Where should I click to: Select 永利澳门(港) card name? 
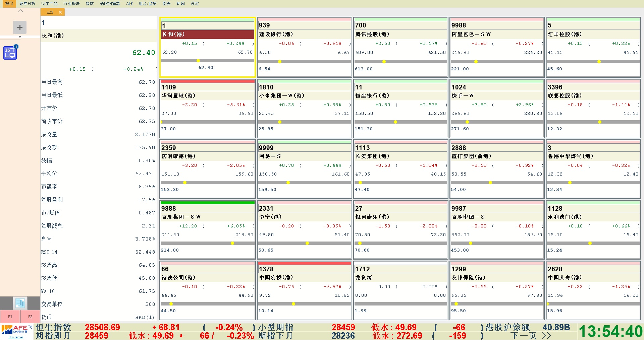(565, 217)
